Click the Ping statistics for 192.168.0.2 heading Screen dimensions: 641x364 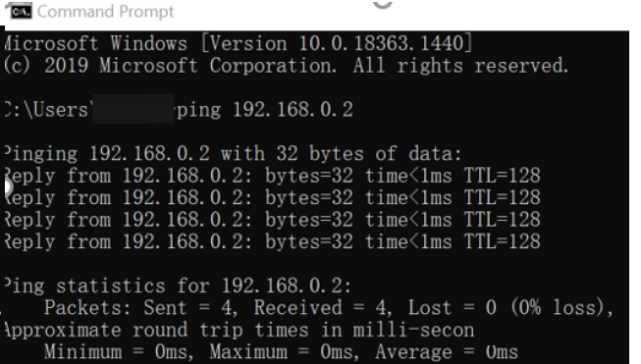coord(178,286)
